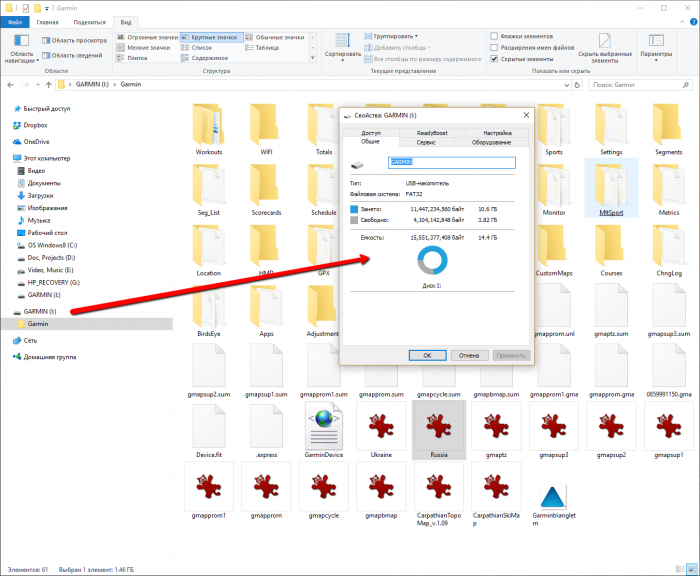Uncheck the hidden items checkbox
Viewport: 700px width, 576px height.
(494, 58)
